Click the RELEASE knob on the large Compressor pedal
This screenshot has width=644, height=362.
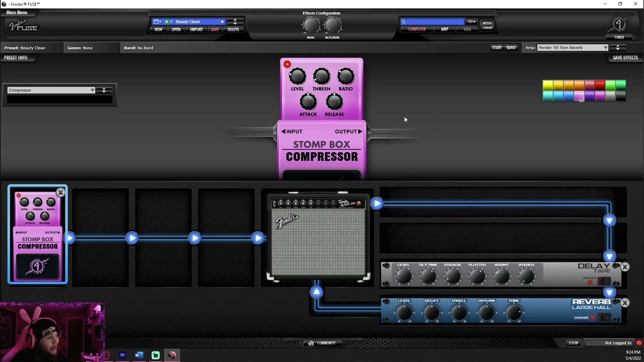[334, 102]
